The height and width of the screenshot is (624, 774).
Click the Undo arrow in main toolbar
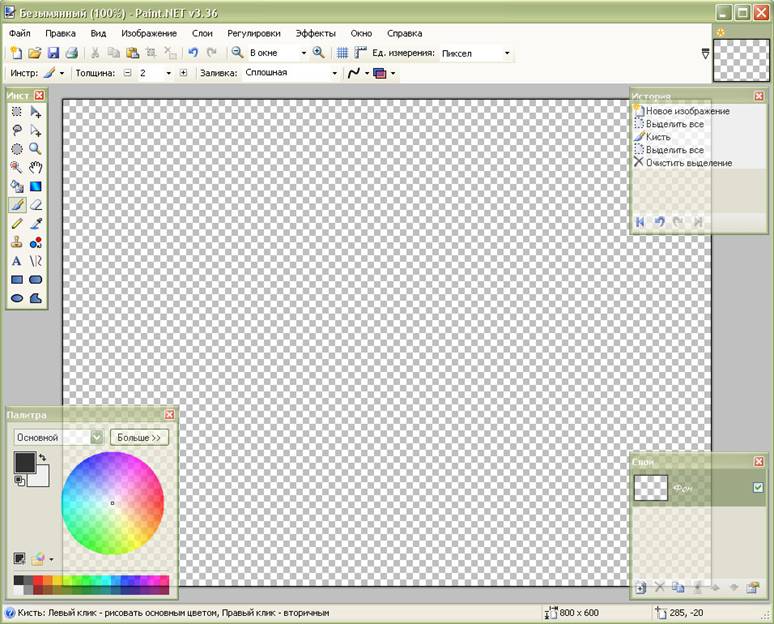(193, 53)
